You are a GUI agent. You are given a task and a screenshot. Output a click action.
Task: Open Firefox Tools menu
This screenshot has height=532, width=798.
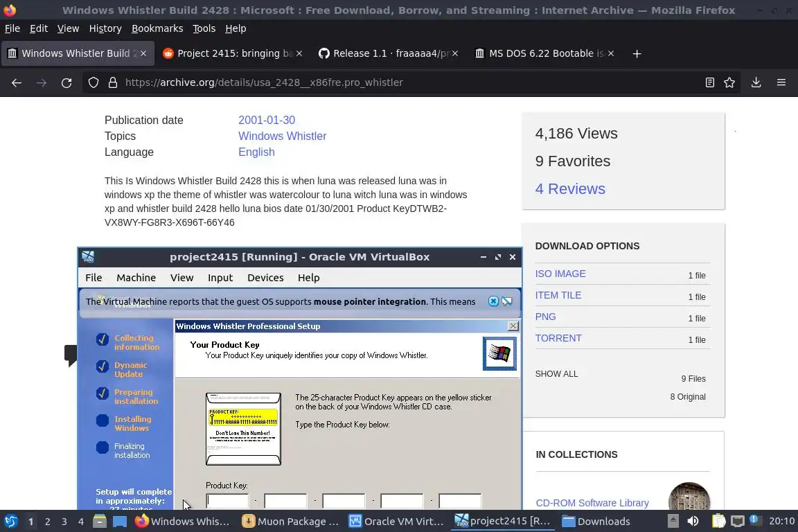pyautogui.click(x=204, y=28)
